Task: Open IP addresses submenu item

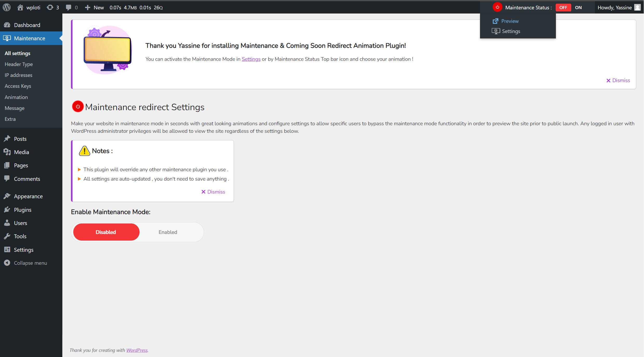Action: (18, 75)
